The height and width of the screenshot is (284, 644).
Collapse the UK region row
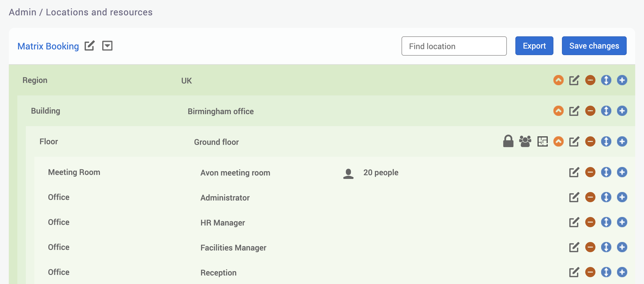tap(558, 80)
